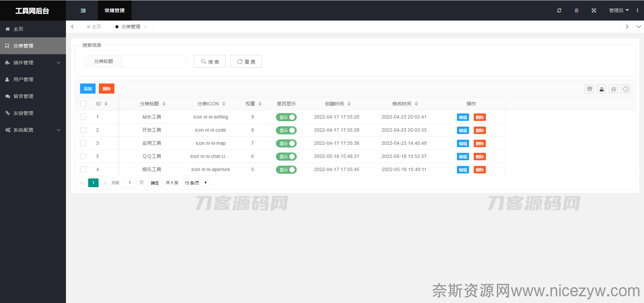Close the 分类管理 tab with the x
Viewport: 644px width, 303px height.
[x=145, y=27]
